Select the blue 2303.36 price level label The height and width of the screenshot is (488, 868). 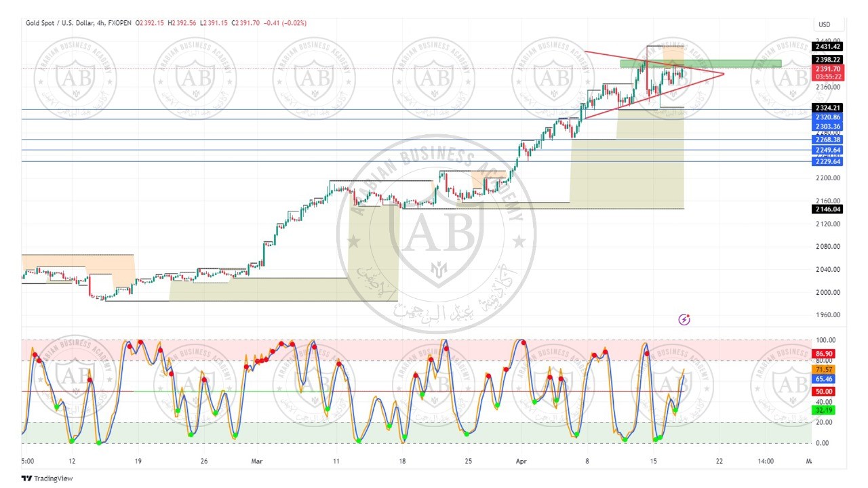pyautogui.click(x=827, y=127)
